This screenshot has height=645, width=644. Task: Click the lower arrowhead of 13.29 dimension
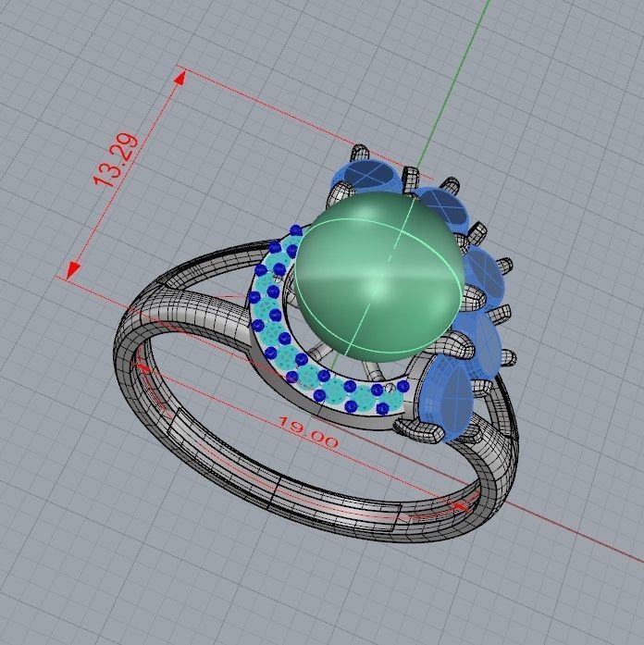tap(73, 269)
